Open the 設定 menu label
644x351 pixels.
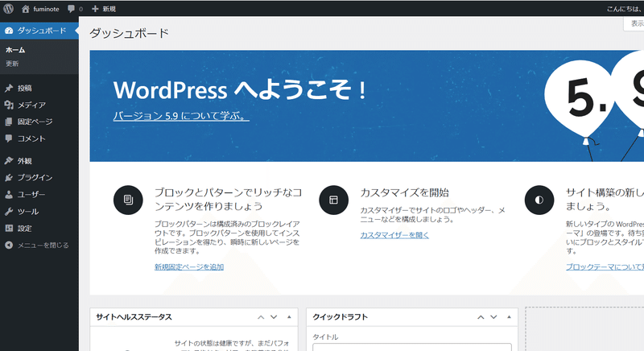point(25,229)
